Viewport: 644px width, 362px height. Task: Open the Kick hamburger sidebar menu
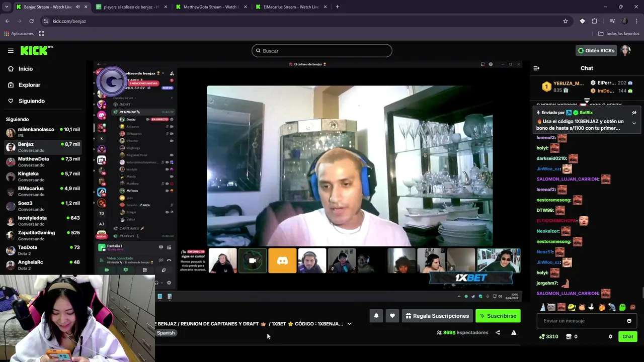click(x=11, y=51)
